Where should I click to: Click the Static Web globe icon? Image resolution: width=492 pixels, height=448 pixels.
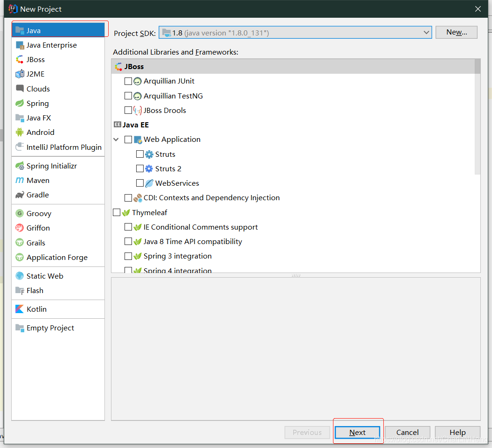tap(20, 276)
